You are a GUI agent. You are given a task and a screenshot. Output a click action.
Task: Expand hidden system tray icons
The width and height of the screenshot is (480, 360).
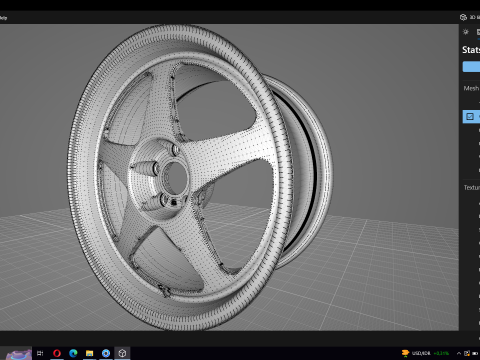(458, 353)
